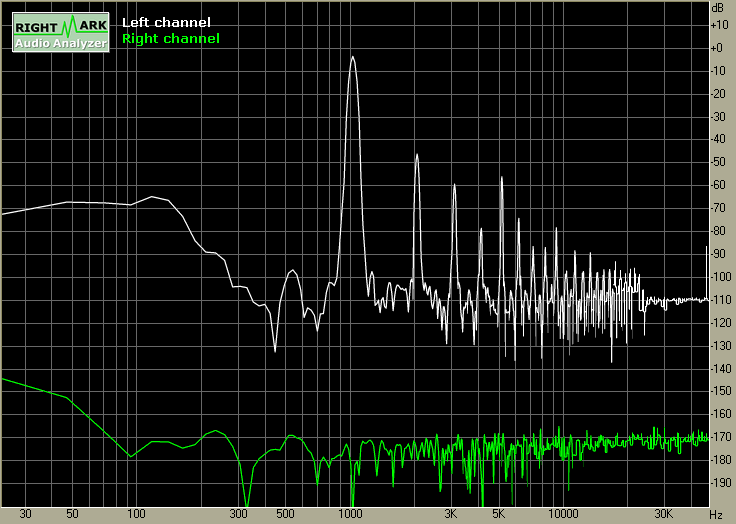Click the '+0' dB axis value
The image size is (736, 524).
click(717, 48)
